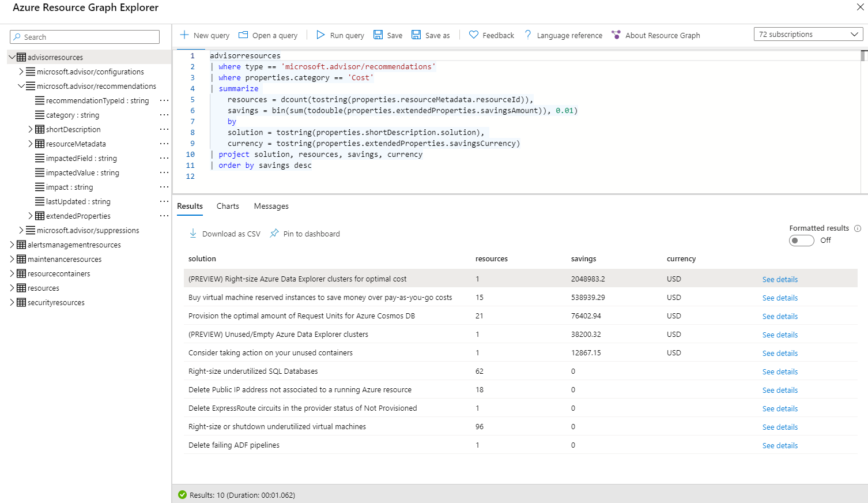Screen dimensions: 868x503
Task: Click Language reference link
Action: [x=569, y=35]
